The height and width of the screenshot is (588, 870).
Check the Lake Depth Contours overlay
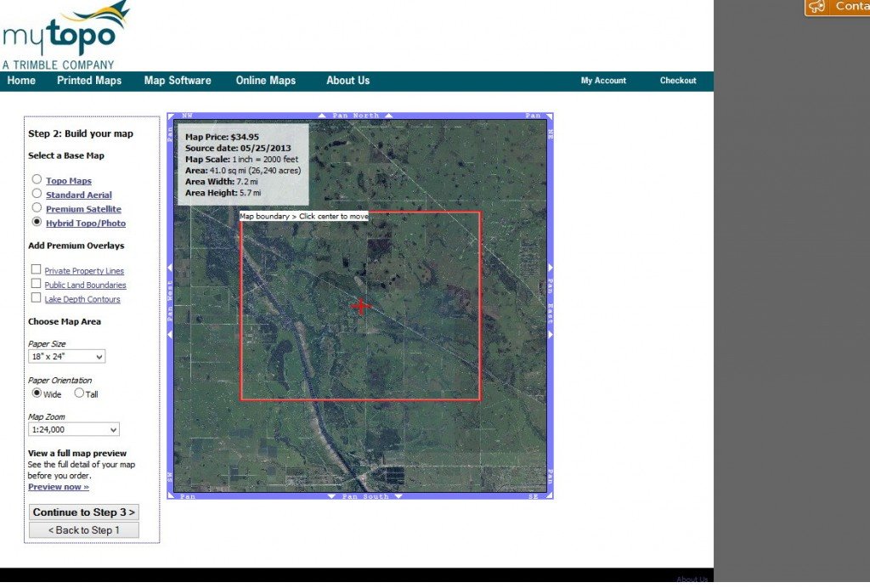[37, 298]
